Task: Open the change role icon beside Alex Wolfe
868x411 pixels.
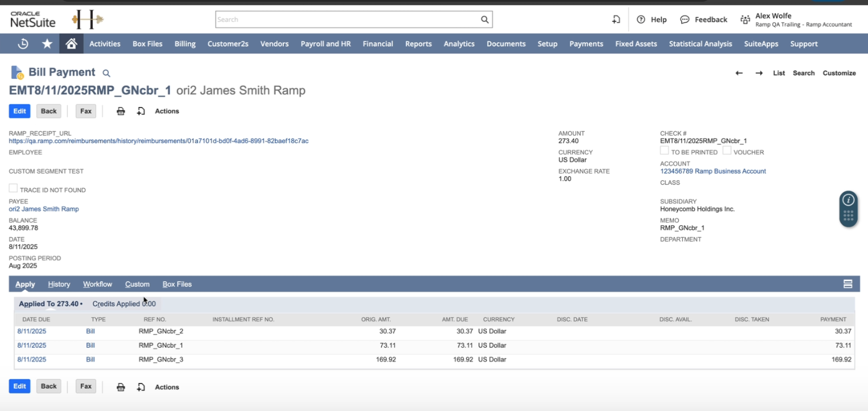Action: [745, 20]
